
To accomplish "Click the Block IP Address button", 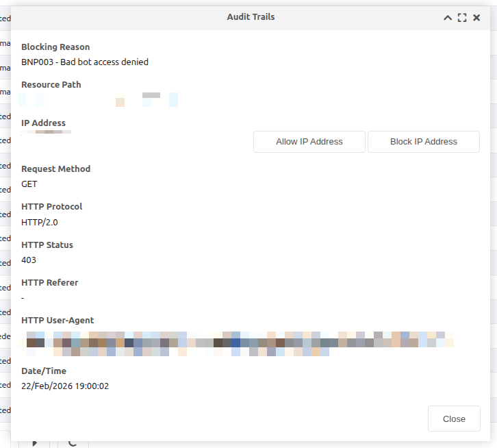I will tap(424, 142).
